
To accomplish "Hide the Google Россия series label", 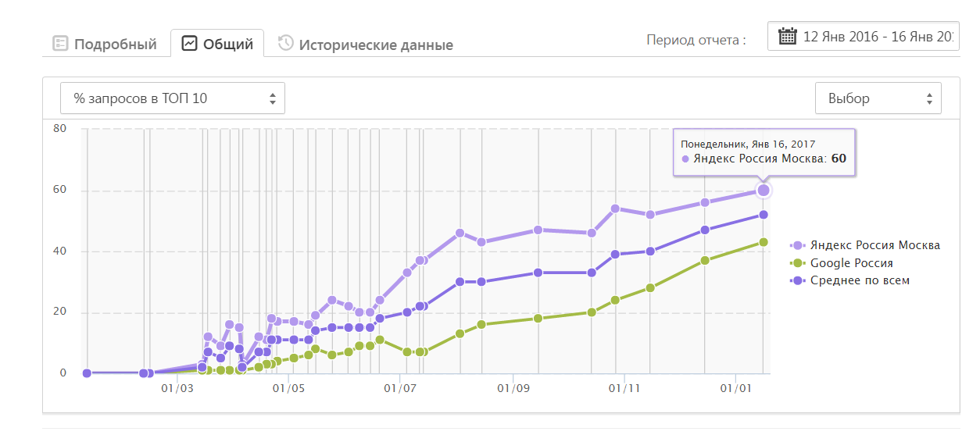I will coord(851,263).
